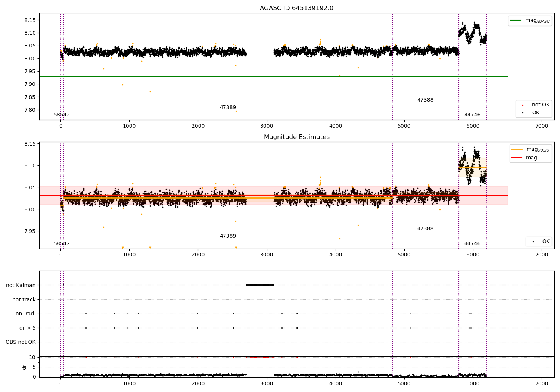Select the mag AGASC legend label
This screenshot has width=560, height=392.
click(x=537, y=21)
